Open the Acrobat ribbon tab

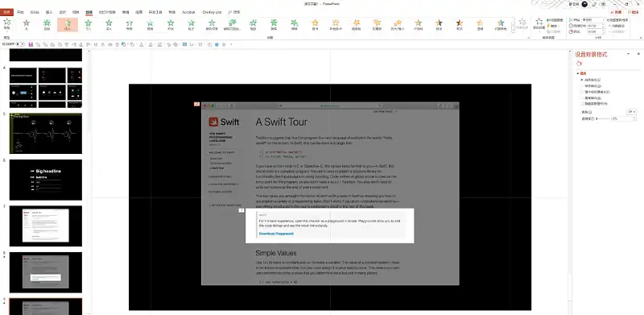tap(188, 12)
